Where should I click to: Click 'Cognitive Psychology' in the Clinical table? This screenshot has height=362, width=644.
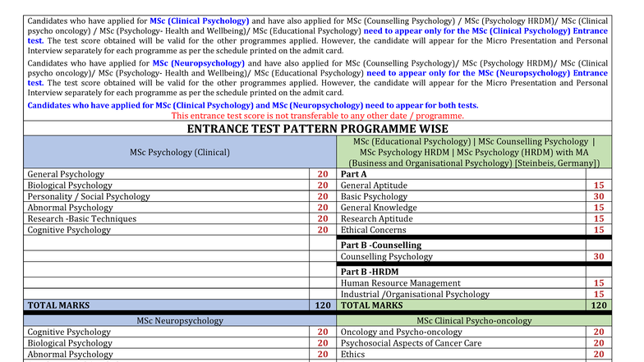coord(69,230)
